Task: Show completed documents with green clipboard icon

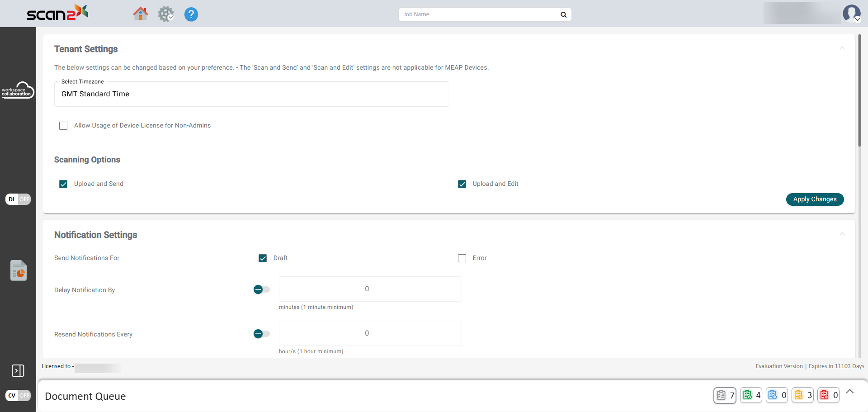Action: coord(751,395)
